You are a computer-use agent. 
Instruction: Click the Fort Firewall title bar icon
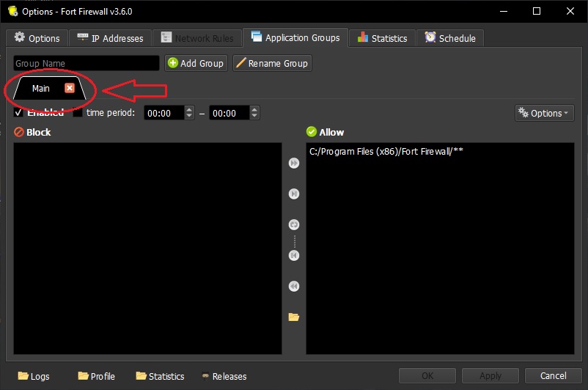coord(12,11)
